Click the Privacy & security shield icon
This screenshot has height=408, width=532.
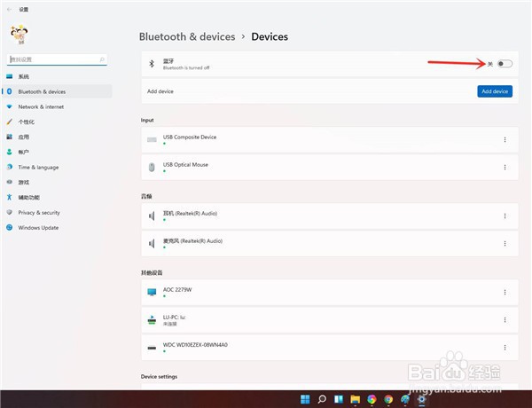pos(10,213)
